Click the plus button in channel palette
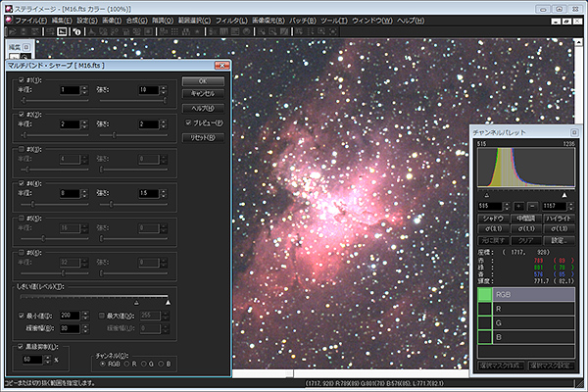588x392 pixels. (x=518, y=206)
